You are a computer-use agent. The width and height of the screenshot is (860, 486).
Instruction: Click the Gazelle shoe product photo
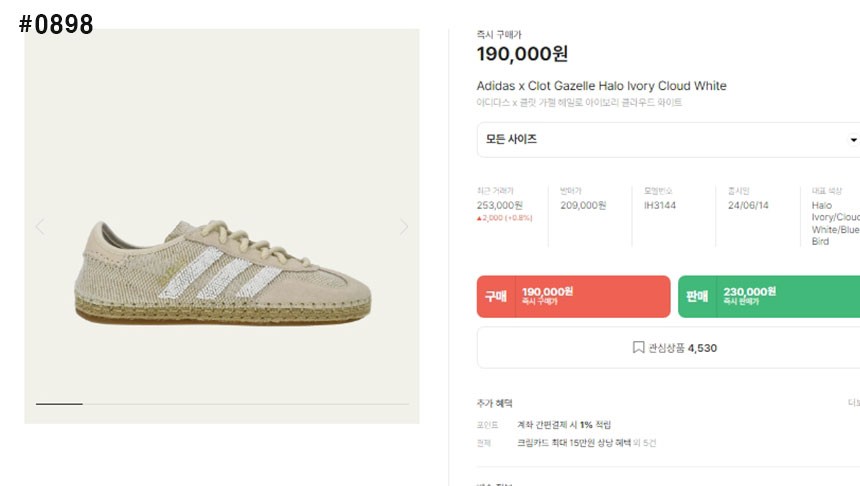pos(223,273)
